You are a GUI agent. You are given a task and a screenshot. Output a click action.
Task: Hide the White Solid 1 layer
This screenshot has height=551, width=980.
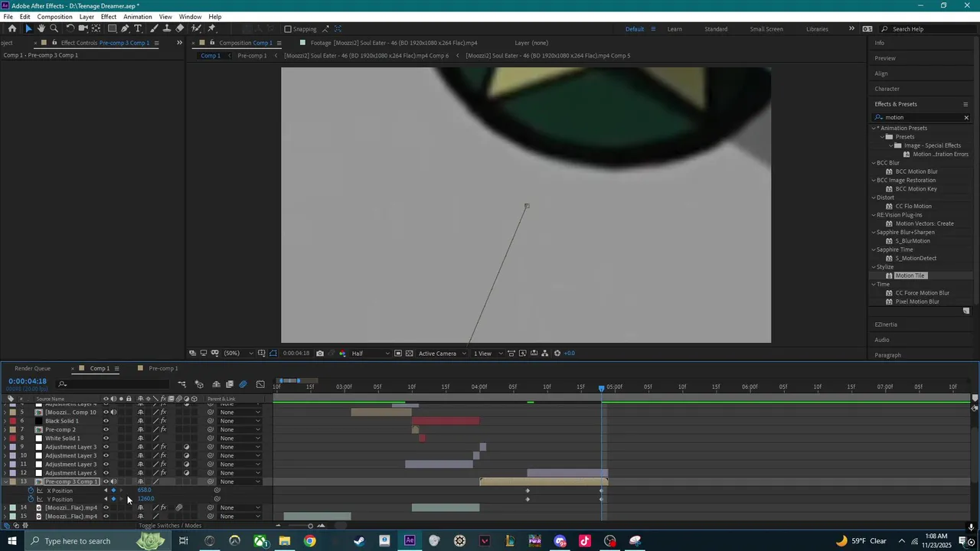pyautogui.click(x=106, y=439)
